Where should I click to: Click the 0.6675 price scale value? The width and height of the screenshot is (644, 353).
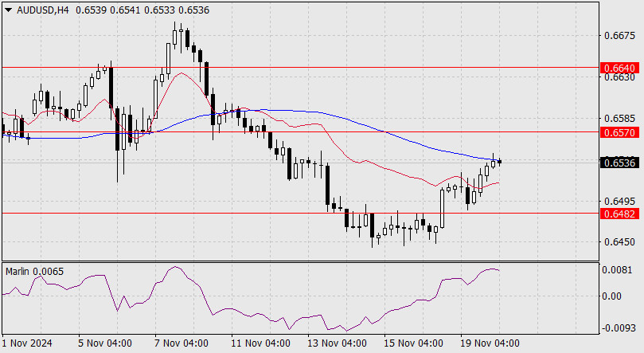click(x=619, y=36)
